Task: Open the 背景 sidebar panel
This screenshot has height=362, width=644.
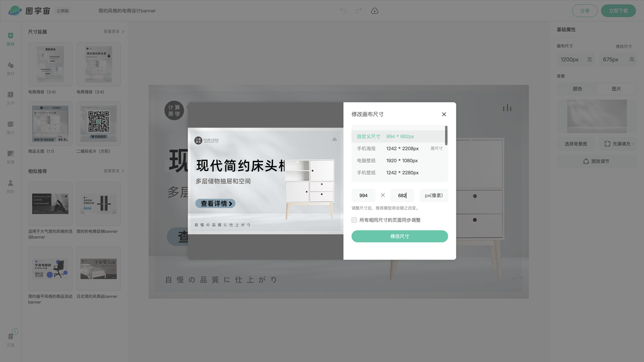Action: pos(10,157)
